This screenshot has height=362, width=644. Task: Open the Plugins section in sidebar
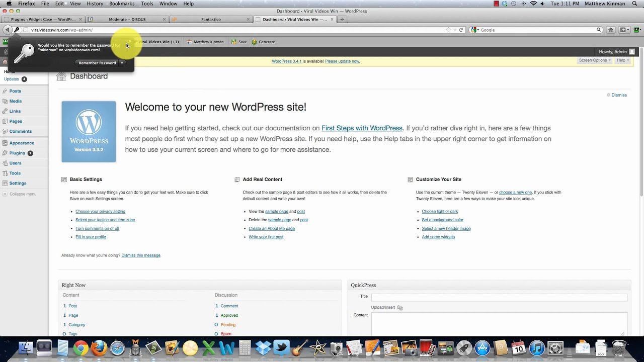[17, 153]
